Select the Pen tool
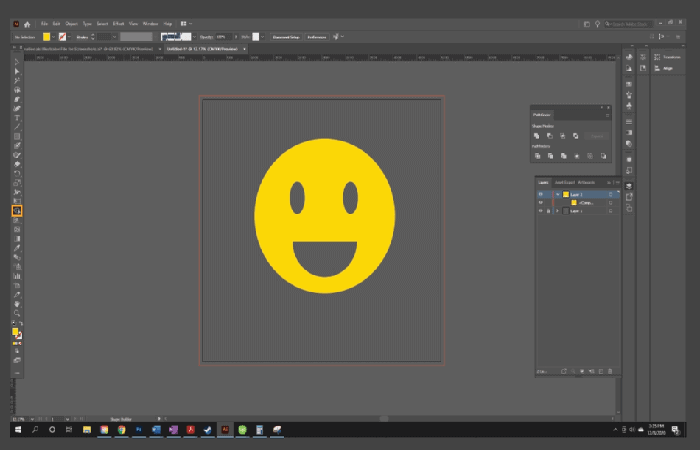Image resolution: width=700 pixels, height=450 pixels. click(x=17, y=100)
